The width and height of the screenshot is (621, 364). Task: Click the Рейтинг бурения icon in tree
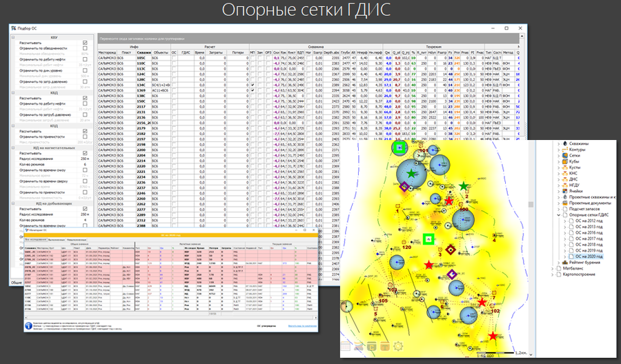[564, 263]
